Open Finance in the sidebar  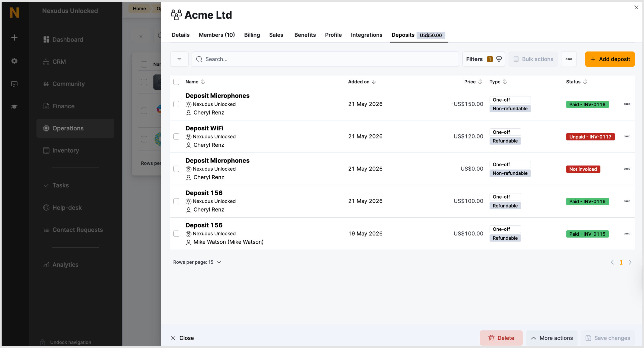point(75,106)
